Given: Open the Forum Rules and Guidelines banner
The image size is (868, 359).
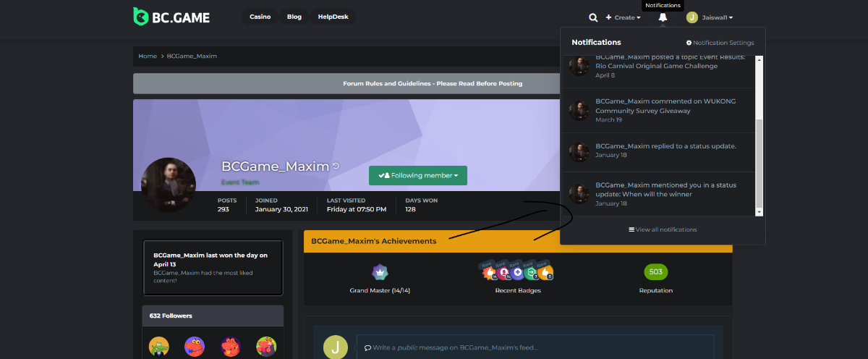Looking at the screenshot, I should click(433, 83).
